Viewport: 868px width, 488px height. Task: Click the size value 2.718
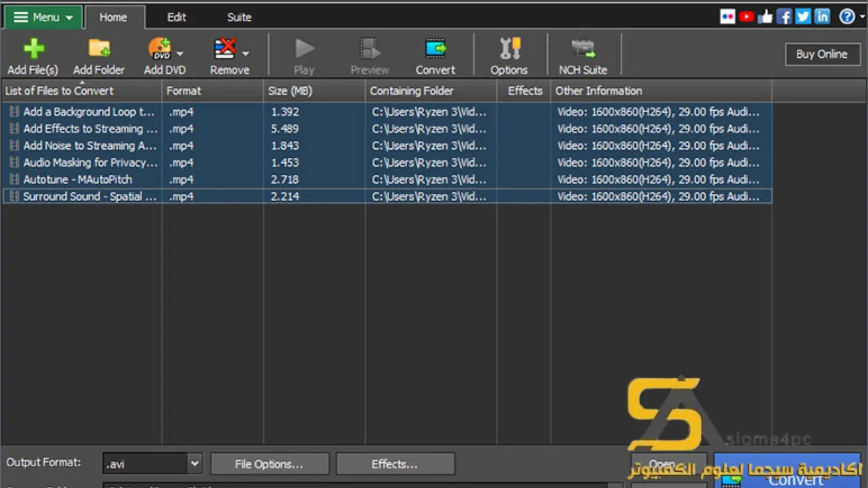pyautogui.click(x=285, y=179)
